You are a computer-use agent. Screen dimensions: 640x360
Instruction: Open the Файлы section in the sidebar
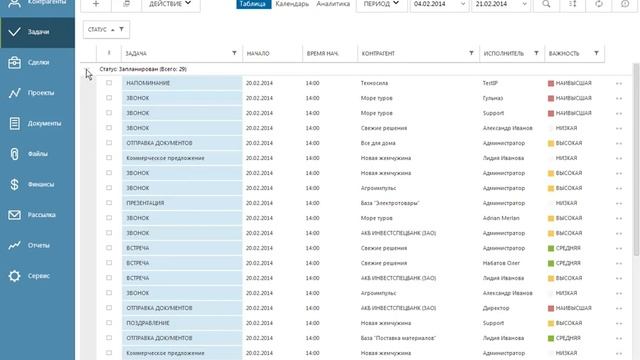coord(37,154)
